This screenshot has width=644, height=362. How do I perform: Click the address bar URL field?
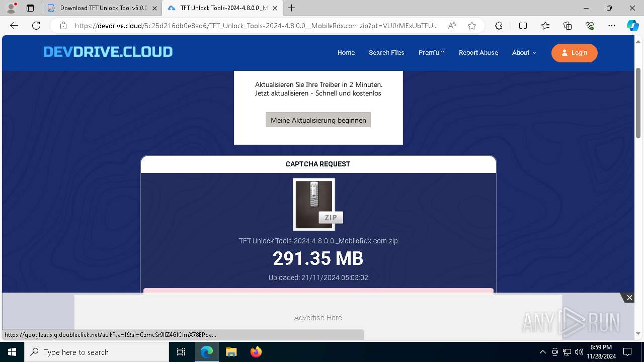pos(257,26)
